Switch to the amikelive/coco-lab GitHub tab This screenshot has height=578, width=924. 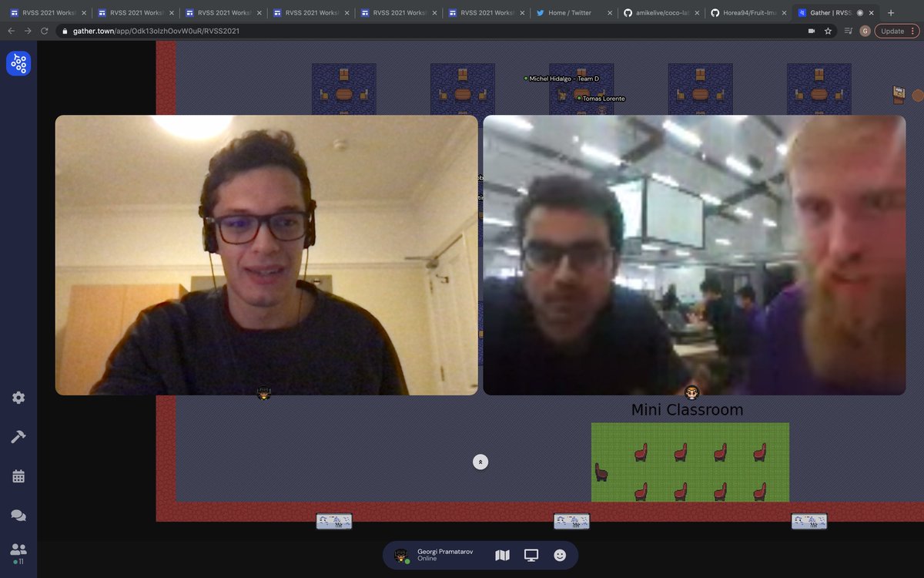661,13
